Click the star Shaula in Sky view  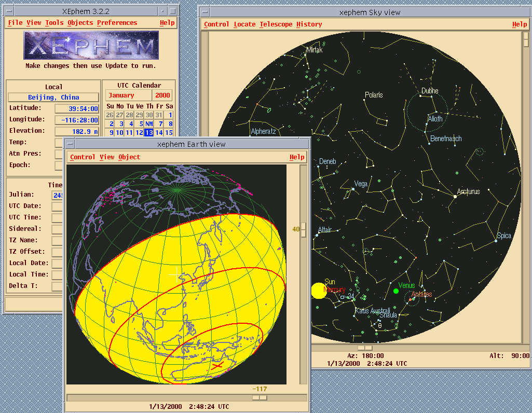[379, 320]
